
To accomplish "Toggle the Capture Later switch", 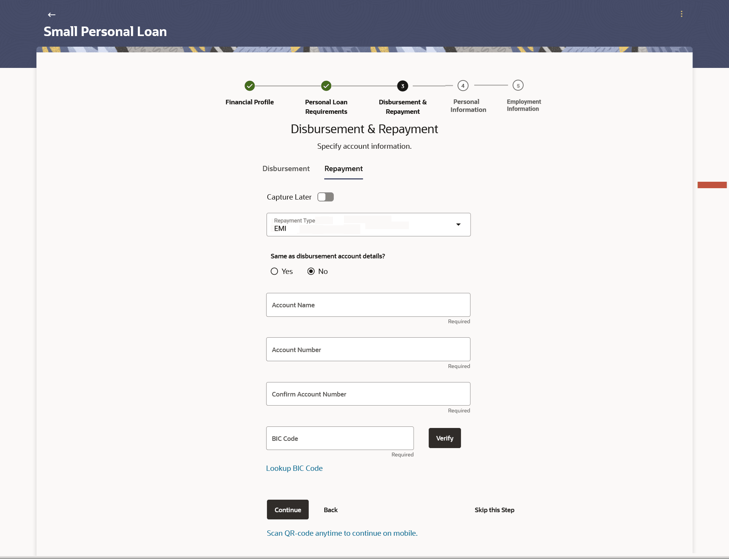I will pyautogui.click(x=325, y=197).
